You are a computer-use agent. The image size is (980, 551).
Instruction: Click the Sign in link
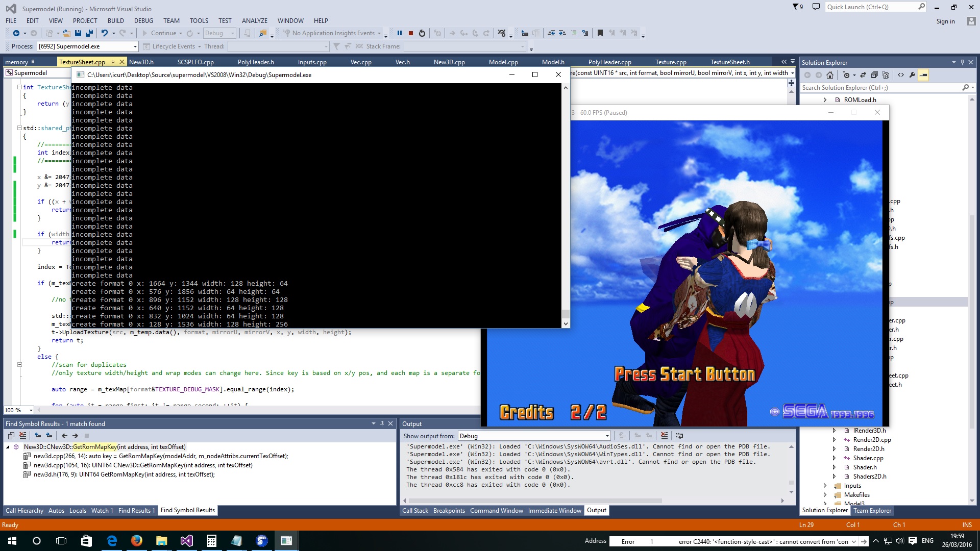[x=945, y=21]
